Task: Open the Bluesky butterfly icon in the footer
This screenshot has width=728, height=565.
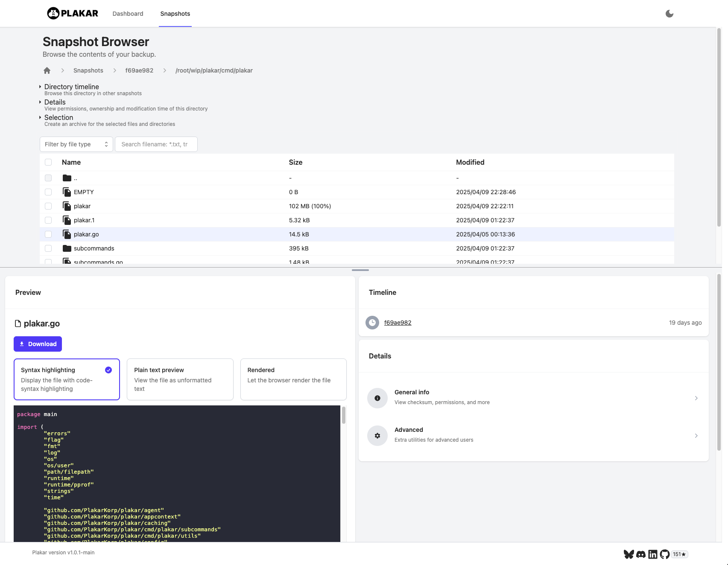Action: 629,554
